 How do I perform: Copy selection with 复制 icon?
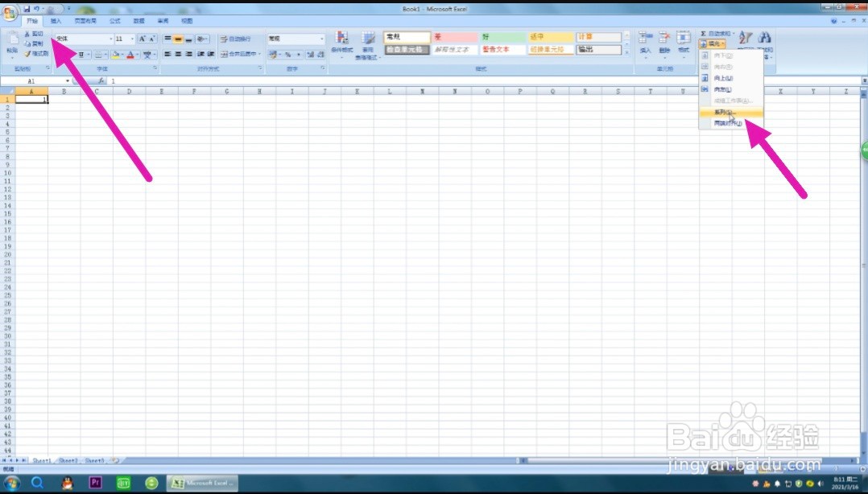pyautogui.click(x=33, y=43)
